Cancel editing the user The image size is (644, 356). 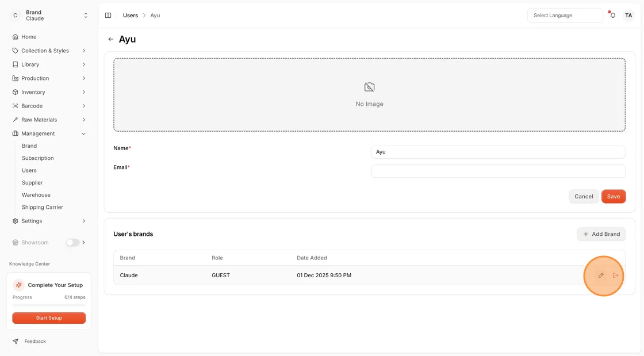[x=584, y=196]
